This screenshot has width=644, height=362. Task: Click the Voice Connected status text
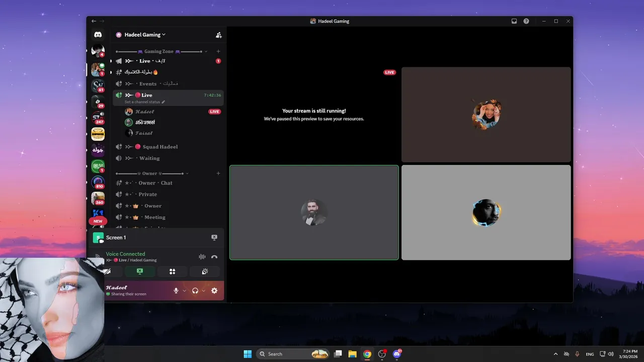tap(125, 254)
